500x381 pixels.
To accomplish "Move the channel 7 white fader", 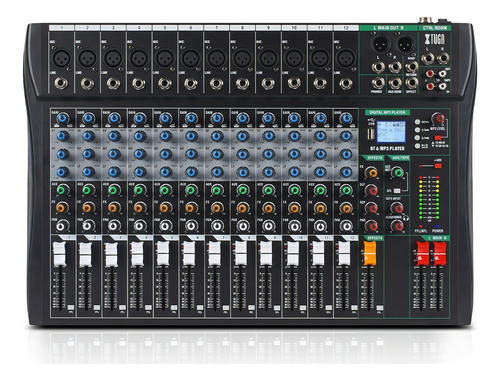I will (214, 254).
